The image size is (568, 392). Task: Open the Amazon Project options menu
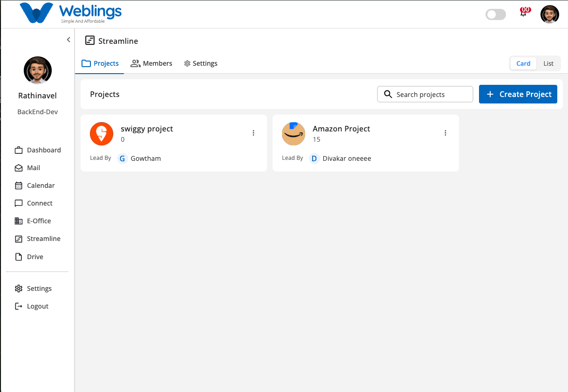click(445, 133)
